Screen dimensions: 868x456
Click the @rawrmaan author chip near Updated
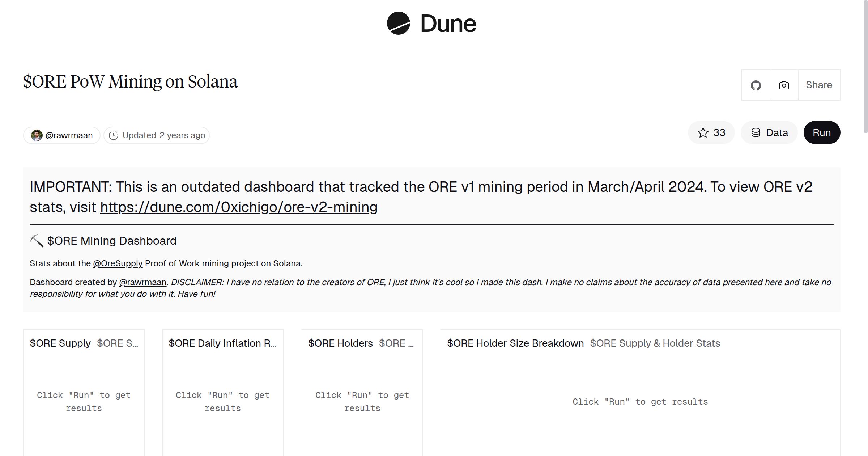tap(61, 135)
